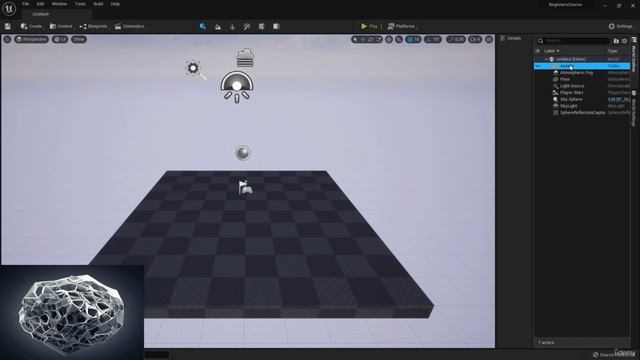Select the Player Start flag icon in viewport
This screenshot has width=640, height=360.
(245, 187)
